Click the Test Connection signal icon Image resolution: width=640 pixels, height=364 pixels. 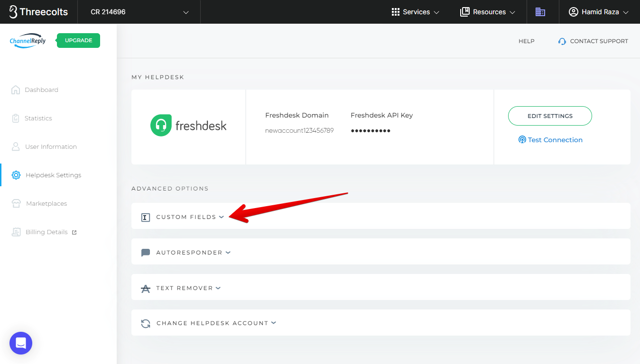[522, 140]
